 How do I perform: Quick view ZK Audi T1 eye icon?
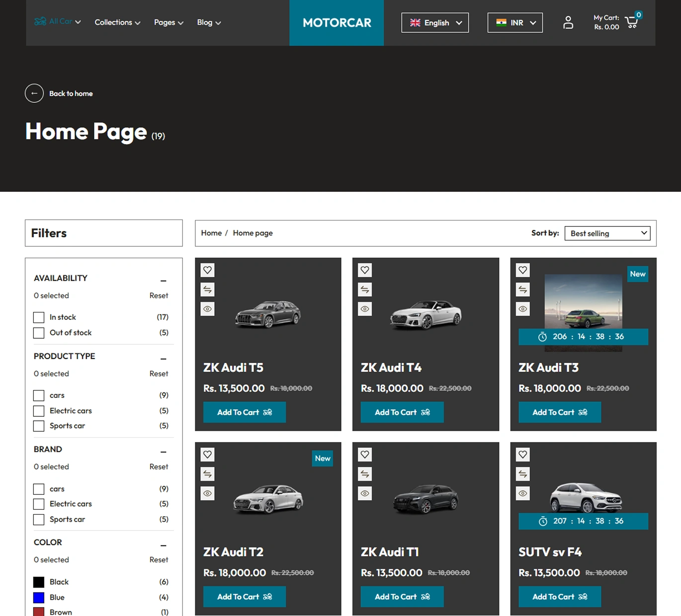pyautogui.click(x=365, y=493)
